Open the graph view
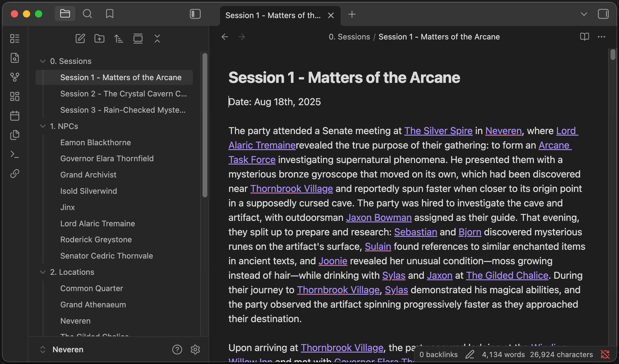619x364 pixels. (x=15, y=77)
